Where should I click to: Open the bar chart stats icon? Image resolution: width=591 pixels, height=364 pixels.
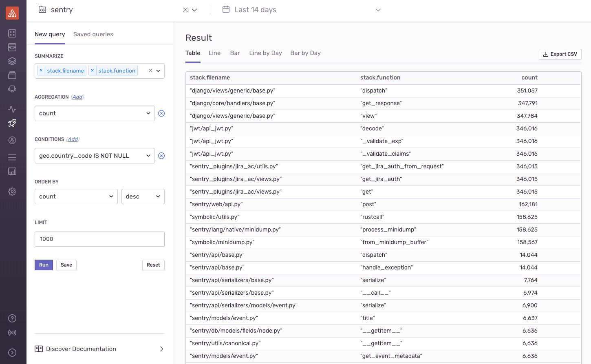point(12,171)
